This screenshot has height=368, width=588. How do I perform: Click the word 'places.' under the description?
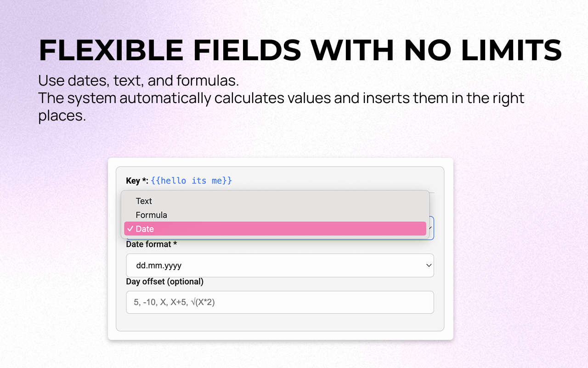62,115
